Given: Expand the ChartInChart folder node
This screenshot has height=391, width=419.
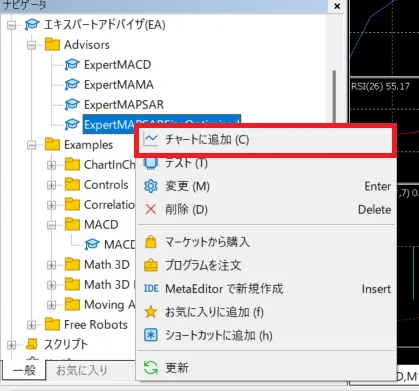Looking at the screenshot, I should (x=52, y=165).
